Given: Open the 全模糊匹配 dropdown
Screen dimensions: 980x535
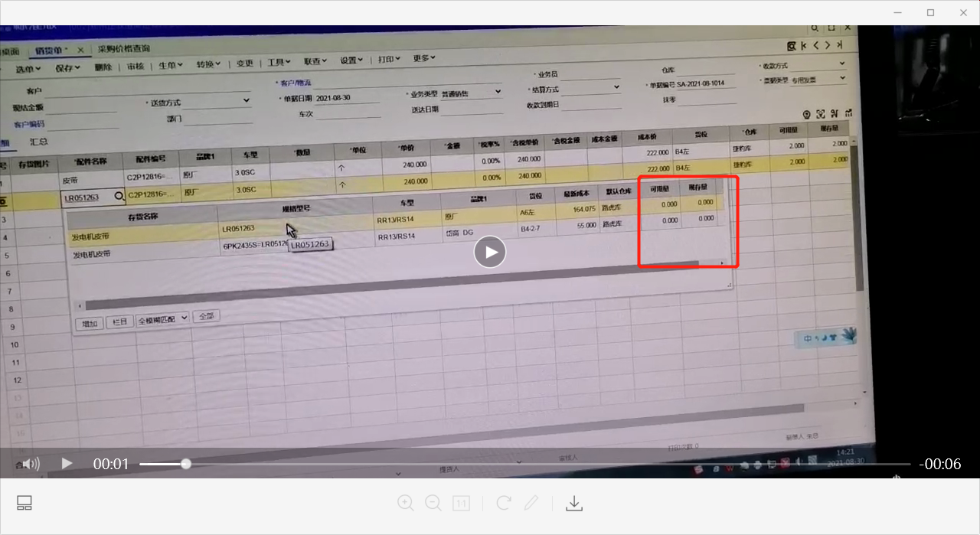Looking at the screenshot, I should (162, 319).
